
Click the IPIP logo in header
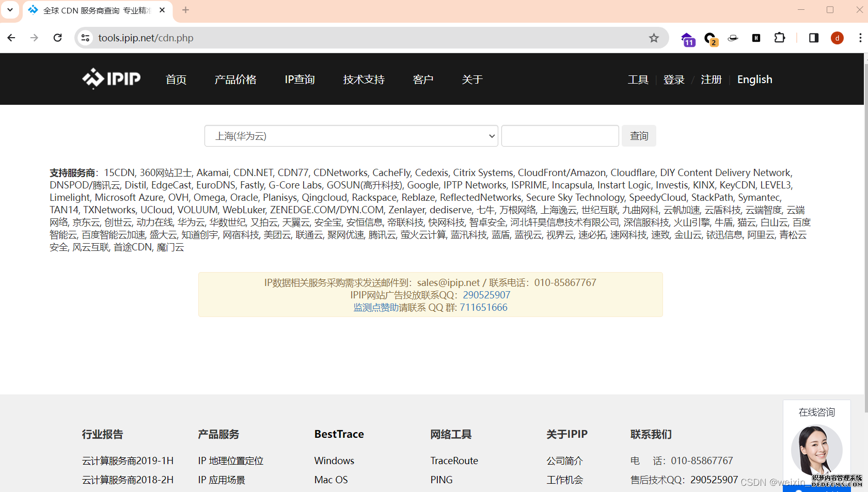tap(111, 79)
